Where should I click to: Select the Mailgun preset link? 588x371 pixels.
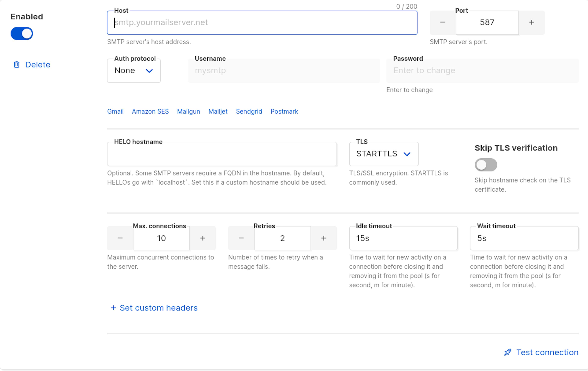(x=188, y=111)
